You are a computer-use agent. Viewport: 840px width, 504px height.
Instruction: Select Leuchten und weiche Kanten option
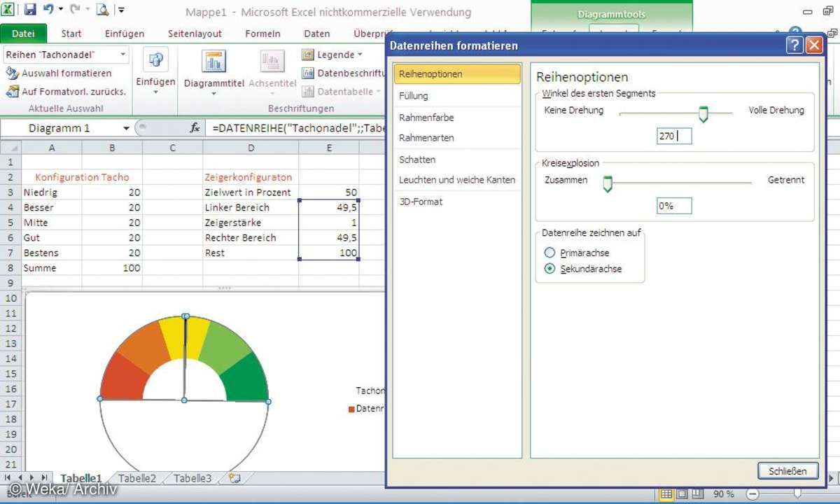pyautogui.click(x=457, y=180)
